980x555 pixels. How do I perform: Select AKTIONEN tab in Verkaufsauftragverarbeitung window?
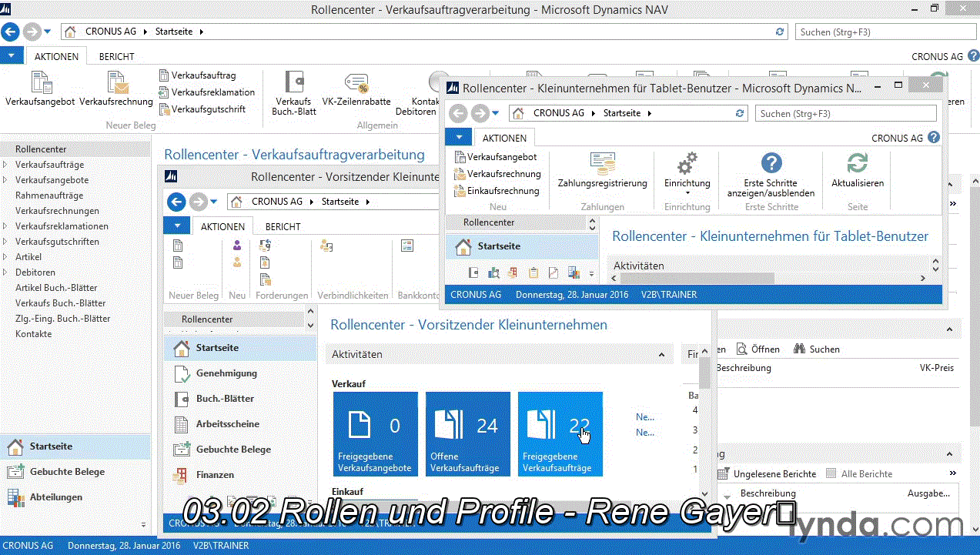pyautogui.click(x=56, y=56)
